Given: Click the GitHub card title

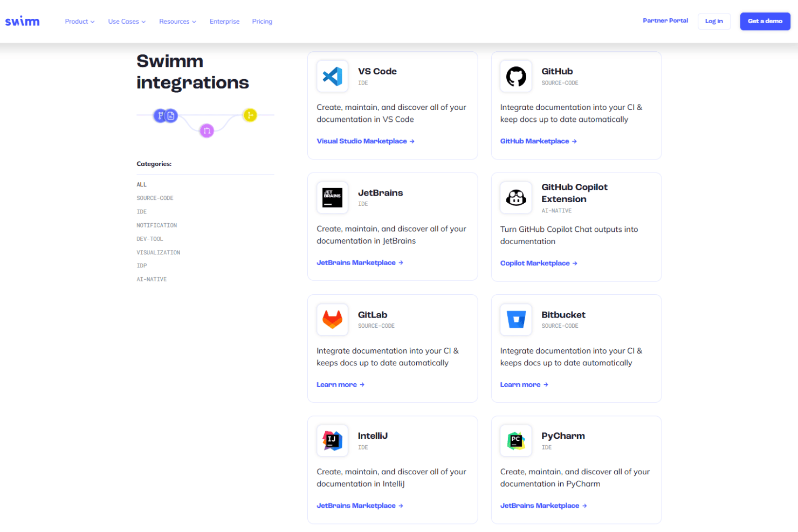Looking at the screenshot, I should (x=557, y=71).
